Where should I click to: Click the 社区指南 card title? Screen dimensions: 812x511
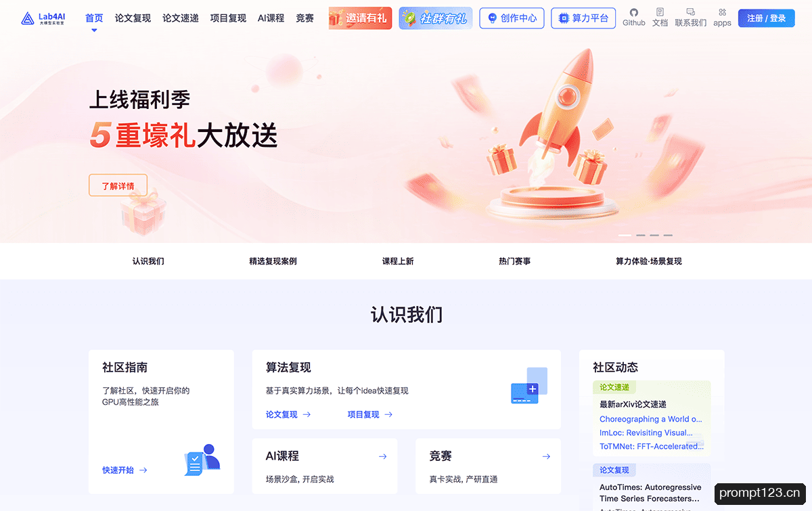click(x=125, y=368)
